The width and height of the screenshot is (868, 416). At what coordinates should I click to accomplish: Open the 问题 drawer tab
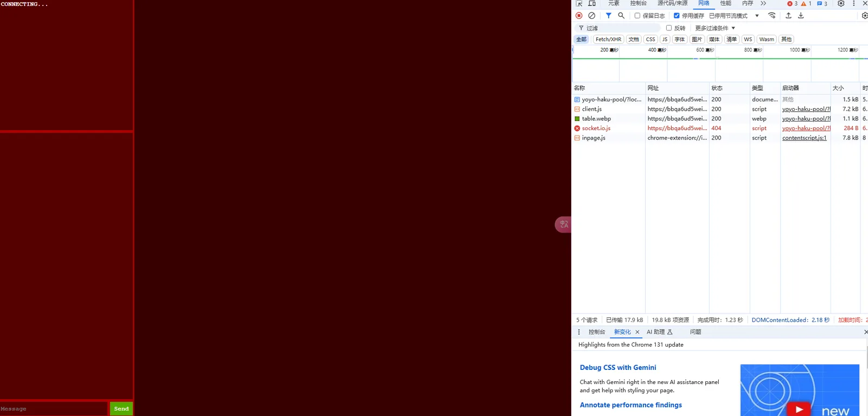click(x=695, y=332)
